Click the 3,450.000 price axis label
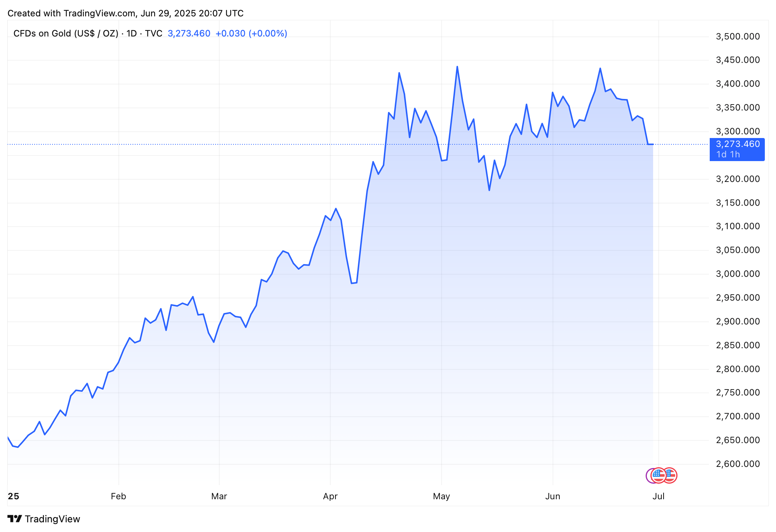The height and width of the screenshot is (532, 776). coord(738,60)
